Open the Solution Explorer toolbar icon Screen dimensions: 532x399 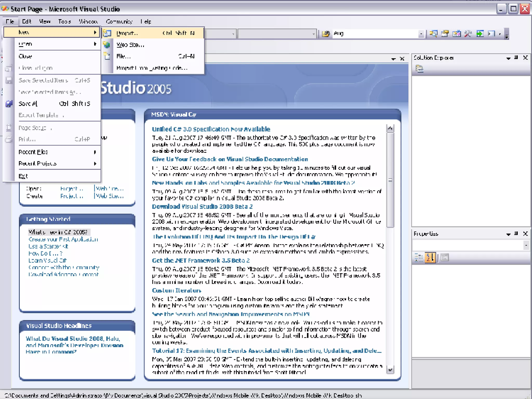click(x=433, y=34)
